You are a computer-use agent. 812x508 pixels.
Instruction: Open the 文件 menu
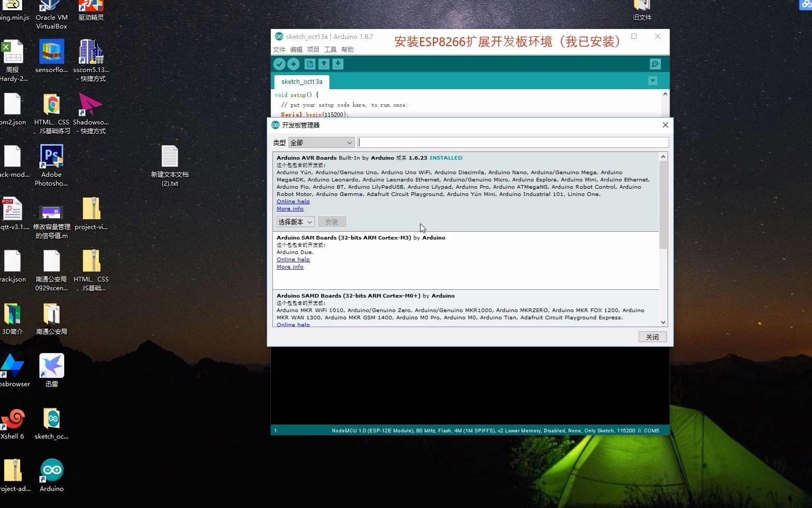pos(279,50)
